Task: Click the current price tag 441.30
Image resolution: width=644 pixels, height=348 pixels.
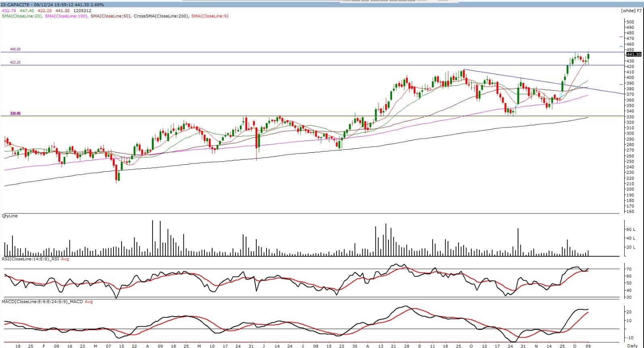Action: point(634,54)
